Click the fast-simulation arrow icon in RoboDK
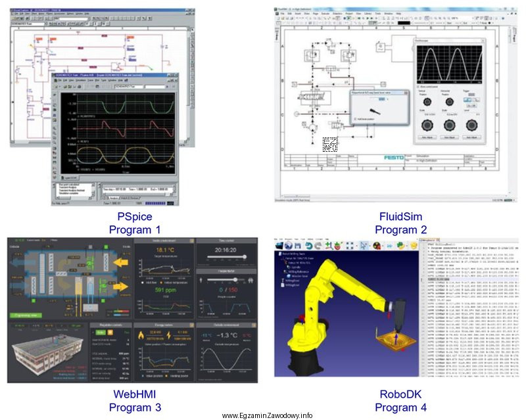Viewport: 526px width, 420px height. coord(389,246)
